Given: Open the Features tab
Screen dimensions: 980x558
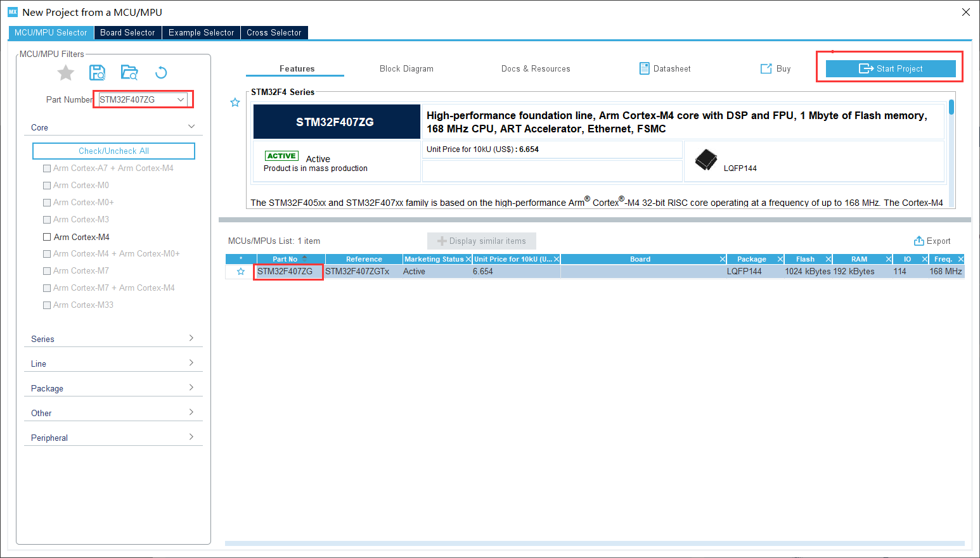Looking at the screenshot, I should click(297, 68).
